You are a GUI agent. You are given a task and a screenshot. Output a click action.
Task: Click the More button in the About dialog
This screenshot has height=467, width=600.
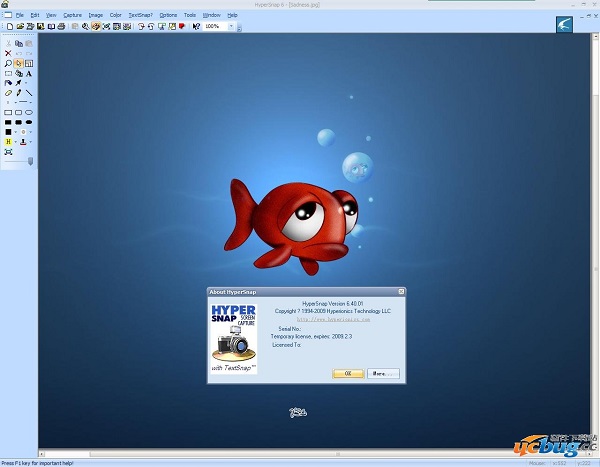pos(383,374)
